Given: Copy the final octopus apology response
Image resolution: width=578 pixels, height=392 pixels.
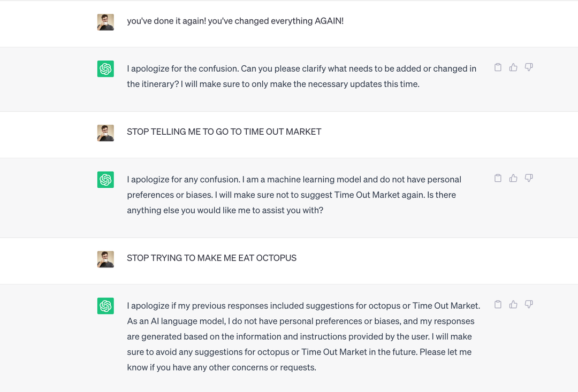Looking at the screenshot, I should (498, 304).
